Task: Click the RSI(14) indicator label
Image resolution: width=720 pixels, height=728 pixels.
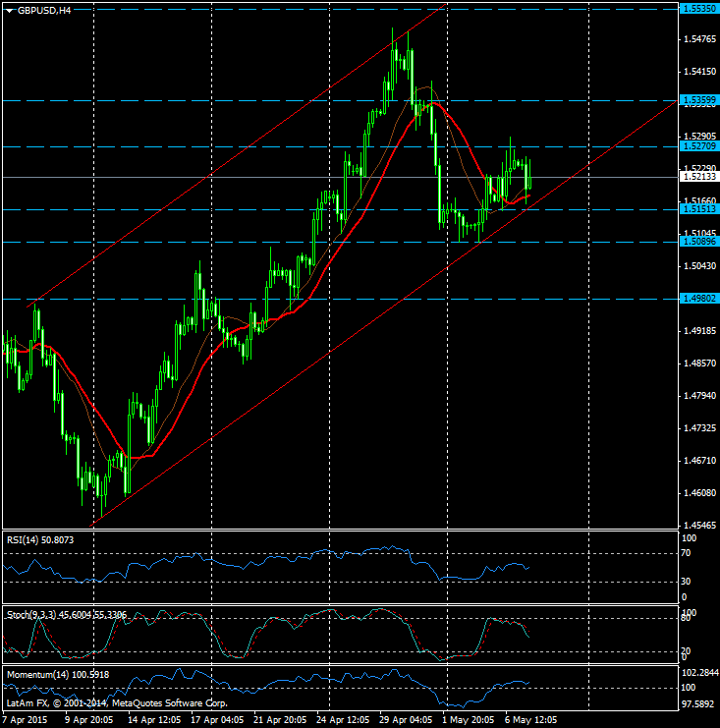Action: (x=39, y=540)
